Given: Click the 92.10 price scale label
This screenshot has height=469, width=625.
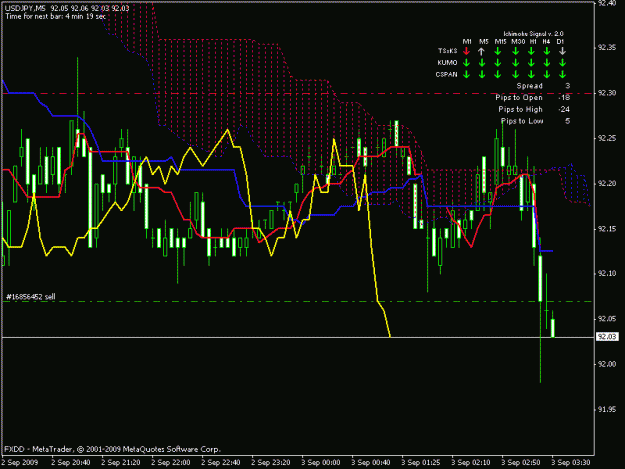Looking at the screenshot, I should (x=607, y=273).
